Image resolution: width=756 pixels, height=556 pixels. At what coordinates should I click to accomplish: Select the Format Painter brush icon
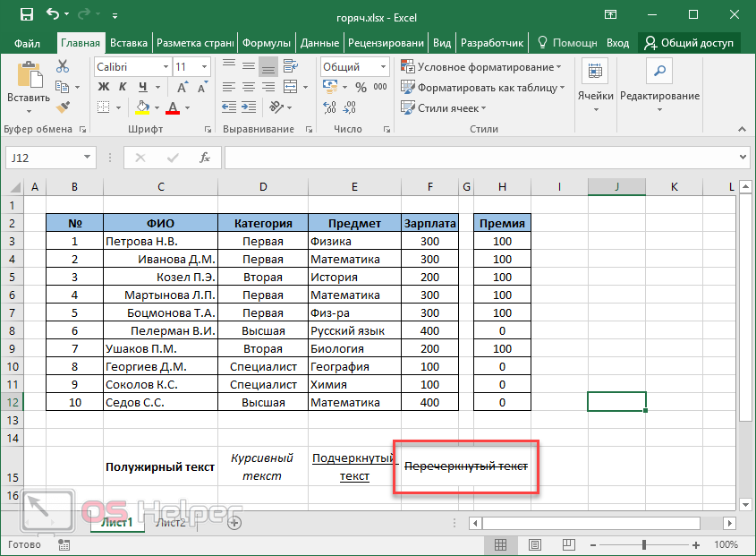point(63,107)
